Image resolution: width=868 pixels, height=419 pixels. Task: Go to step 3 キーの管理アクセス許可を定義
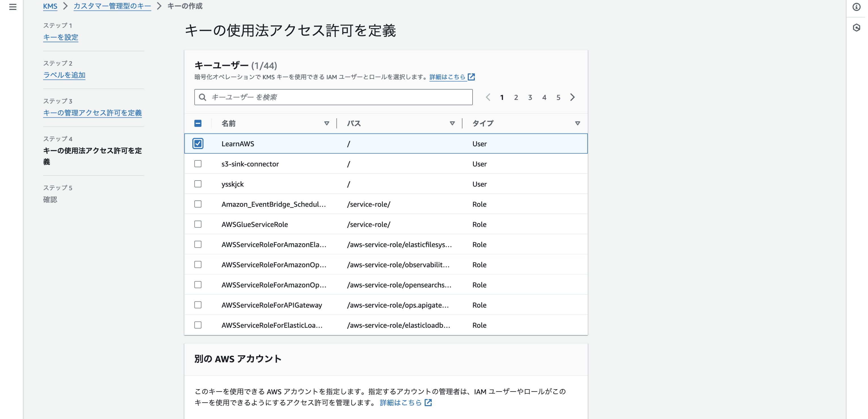[x=92, y=113]
